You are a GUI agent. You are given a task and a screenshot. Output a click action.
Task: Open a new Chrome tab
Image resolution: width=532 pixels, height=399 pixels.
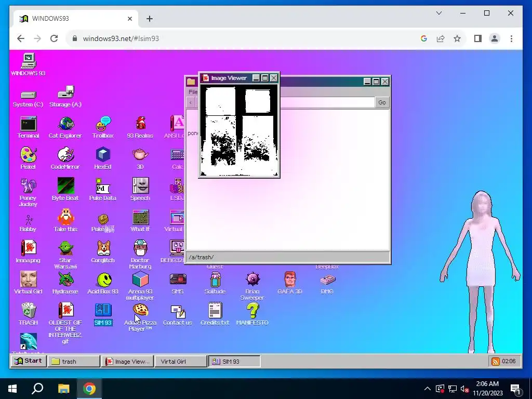tap(149, 19)
